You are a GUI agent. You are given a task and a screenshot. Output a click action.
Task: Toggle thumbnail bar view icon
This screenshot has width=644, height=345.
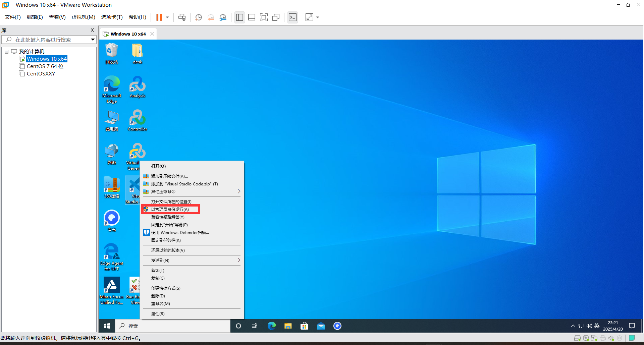tap(252, 17)
